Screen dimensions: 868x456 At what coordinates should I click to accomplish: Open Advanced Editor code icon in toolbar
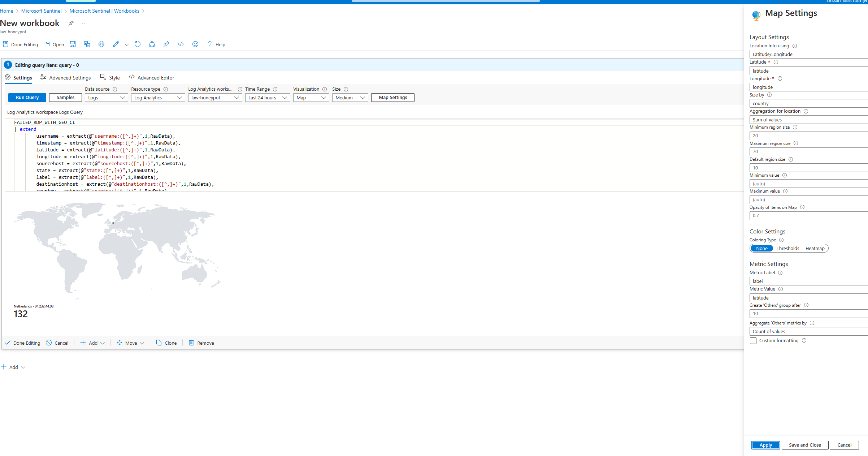(x=181, y=44)
